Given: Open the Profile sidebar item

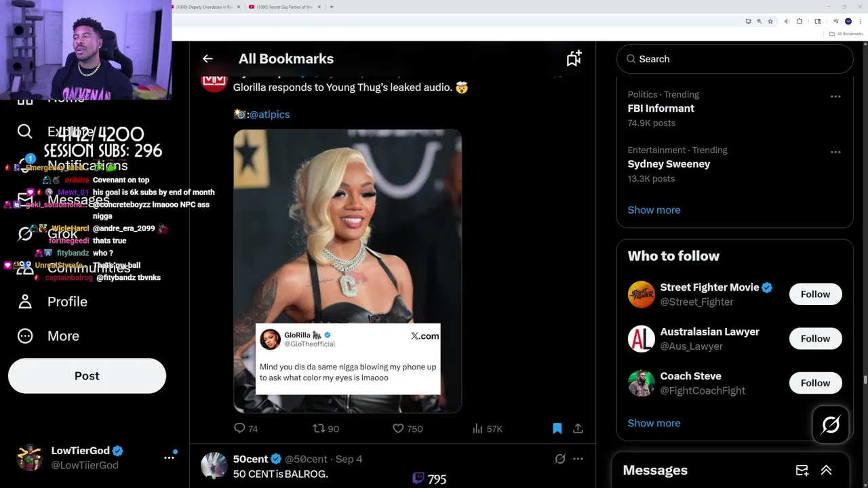Looking at the screenshot, I should coord(53,302).
